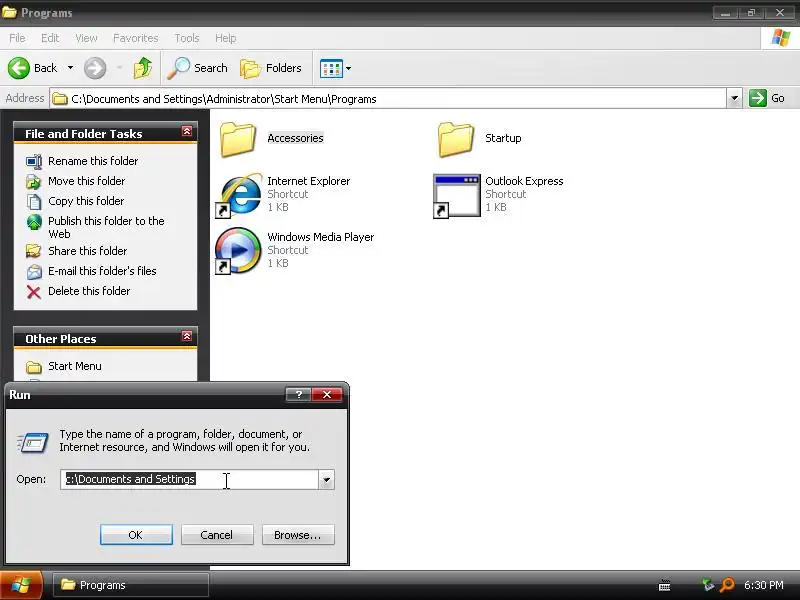Open Back history dropdown arrow
The width and height of the screenshot is (800, 600).
[70, 67]
